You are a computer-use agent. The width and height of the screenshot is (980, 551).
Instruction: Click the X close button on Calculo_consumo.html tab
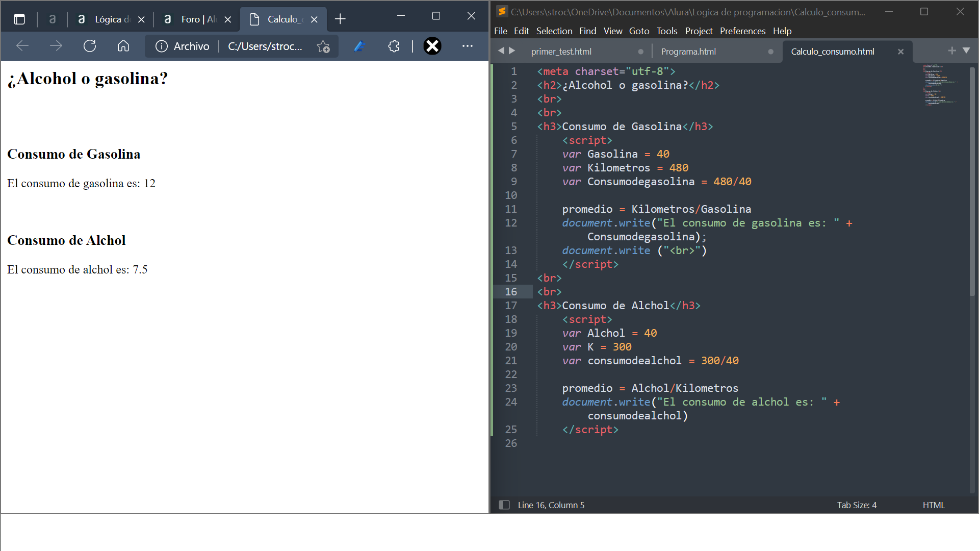coord(901,51)
